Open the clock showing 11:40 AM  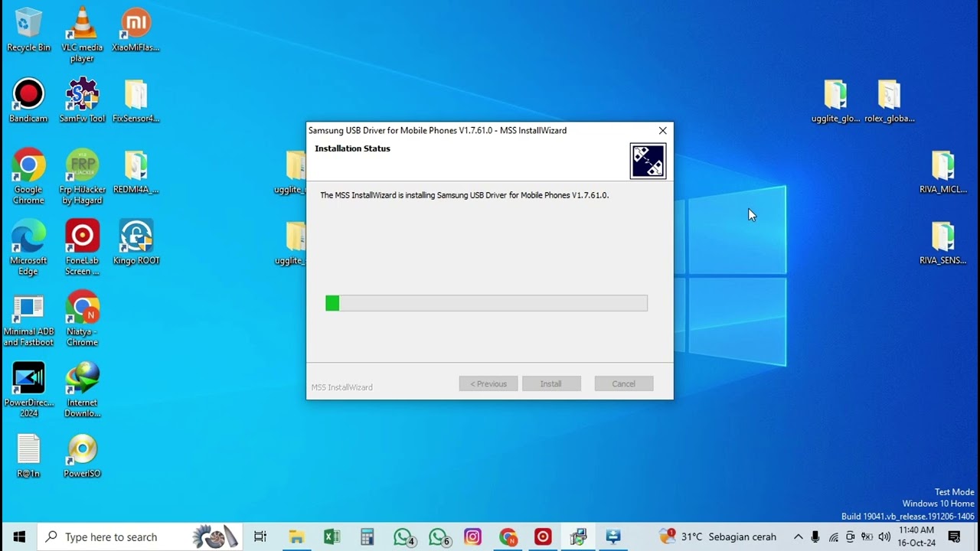(916, 536)
